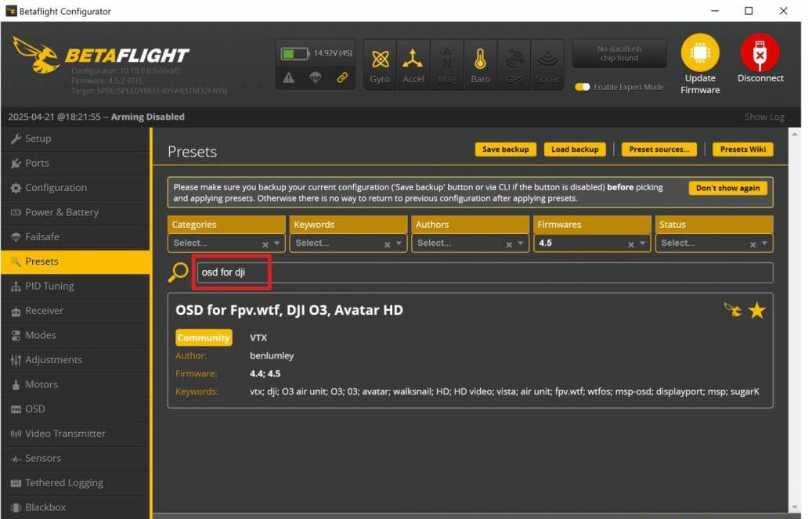812x519 pixels.
Task: Click the Accel sensor icon
Action: 413,59
